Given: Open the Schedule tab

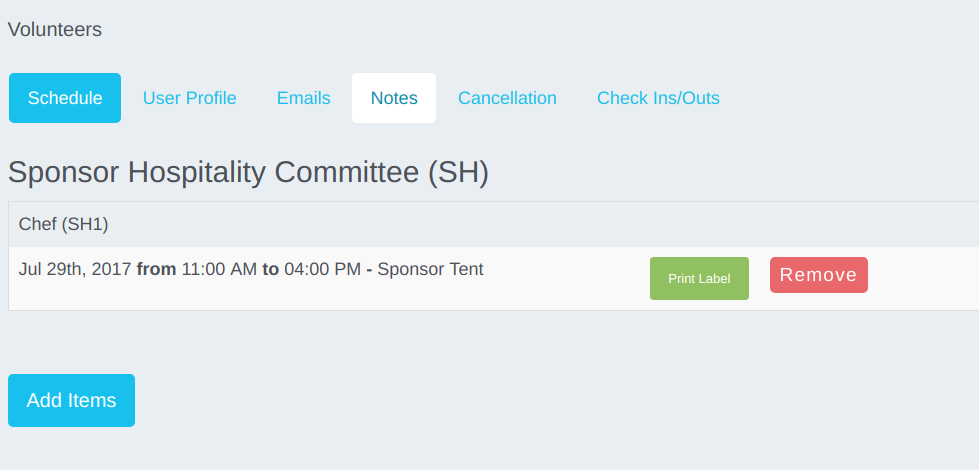Looking at the screenshot, I should (65, 98).
